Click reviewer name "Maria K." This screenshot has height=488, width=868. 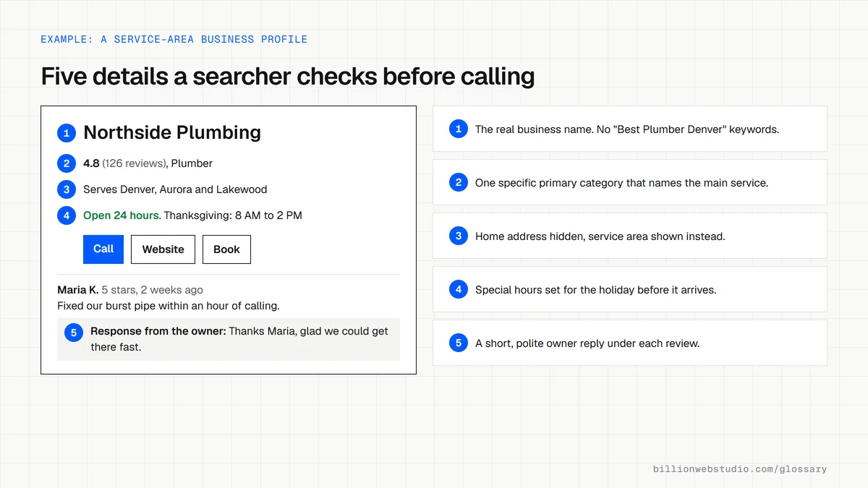[78, 290]
